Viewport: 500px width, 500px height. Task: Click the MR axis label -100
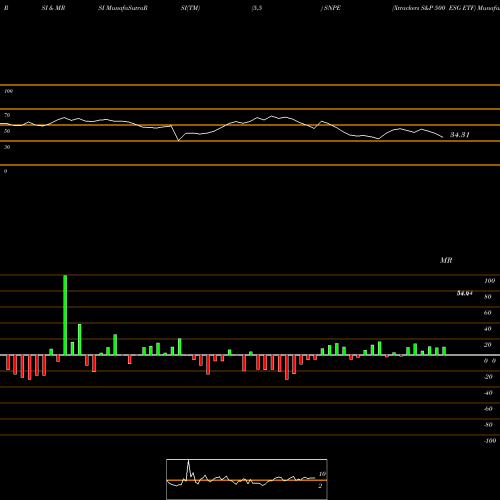click(490, 441)
